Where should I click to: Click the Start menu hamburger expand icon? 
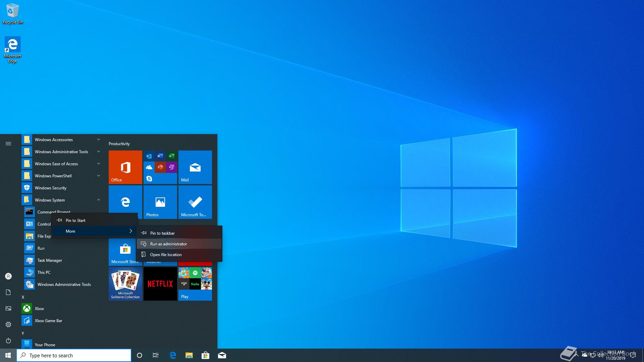pos(8,144)
